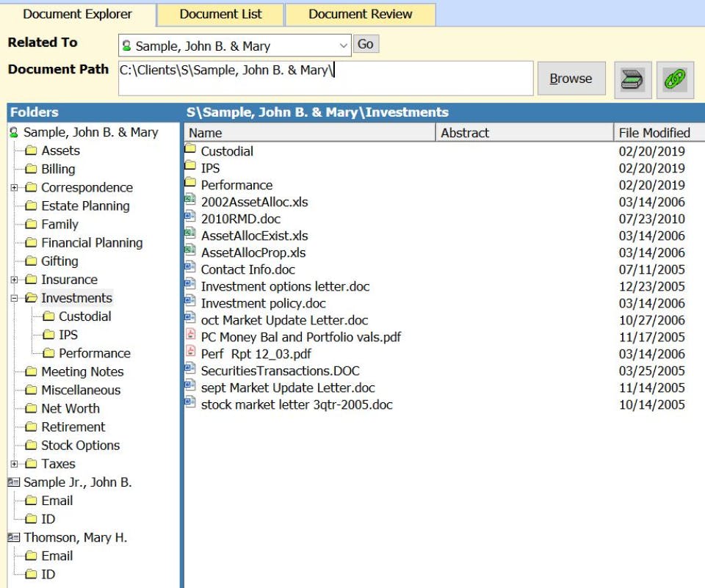Click date 10/14/2005 of stock market letter
The image size is (705, 588).
(651, 404)
